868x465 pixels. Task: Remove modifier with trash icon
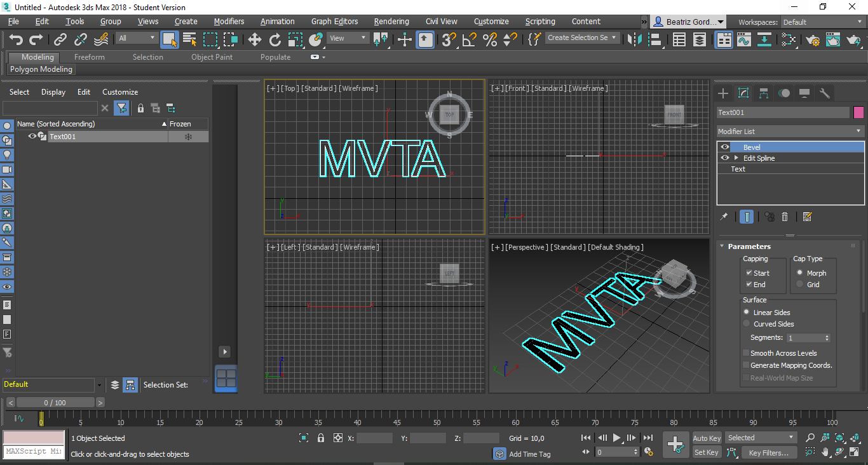785,217
